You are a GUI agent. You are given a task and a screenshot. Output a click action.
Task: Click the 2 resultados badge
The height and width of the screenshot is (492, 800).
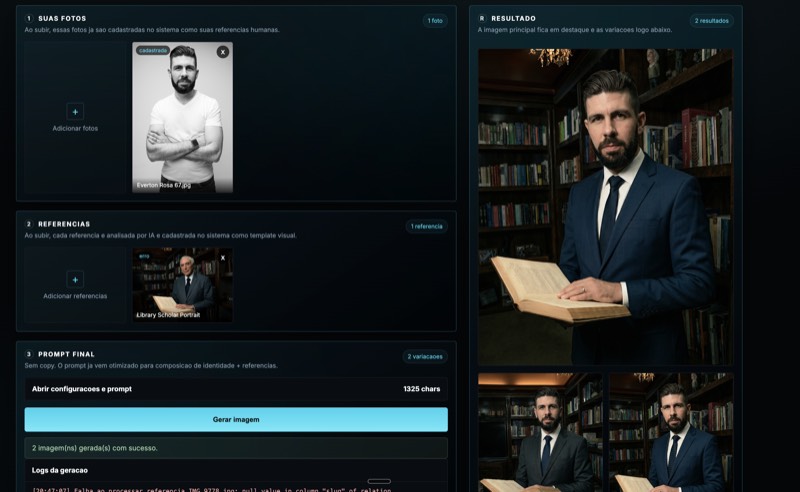click(711, 21)
